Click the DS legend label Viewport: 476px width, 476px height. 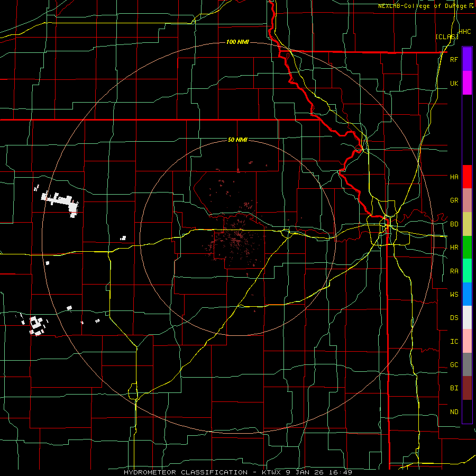(x=454, y=318)
